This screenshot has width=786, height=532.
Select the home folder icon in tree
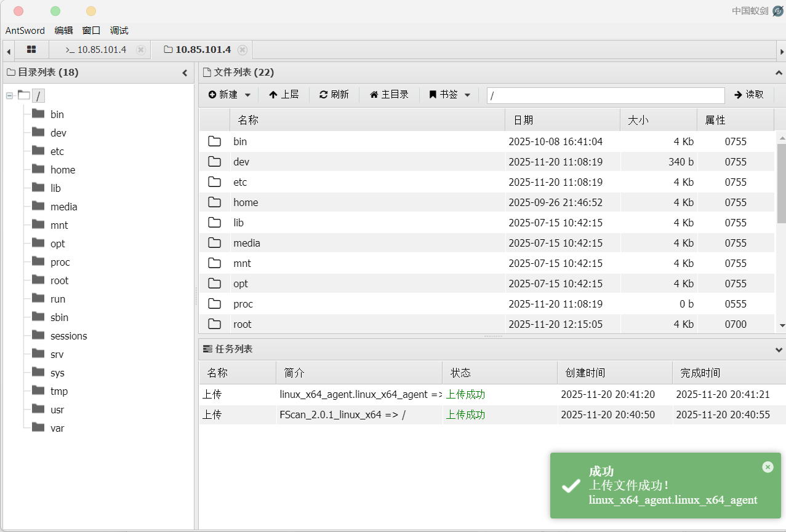tap(38, 169)
